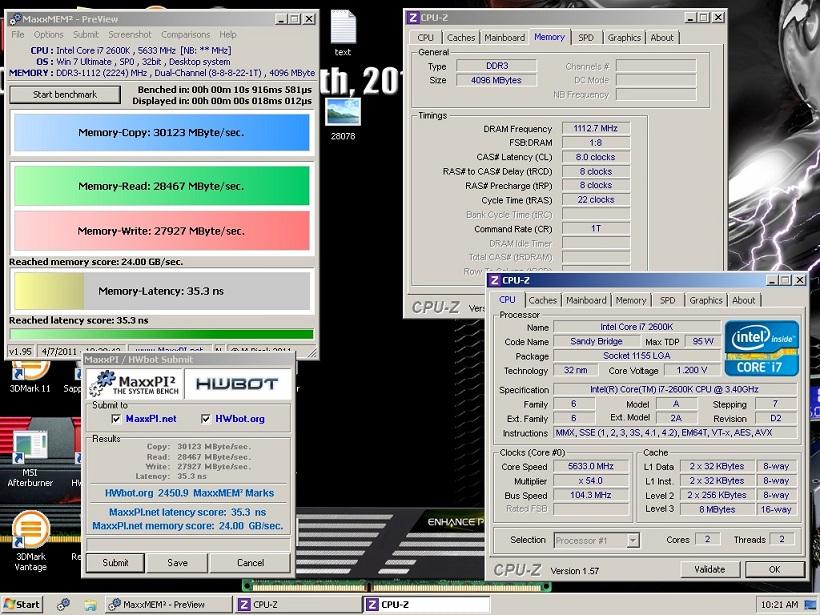Viewport: 820px width, 615px height.
Task: Open the Submit menu in MaxxMEM
Action: [x=85, y=35]
